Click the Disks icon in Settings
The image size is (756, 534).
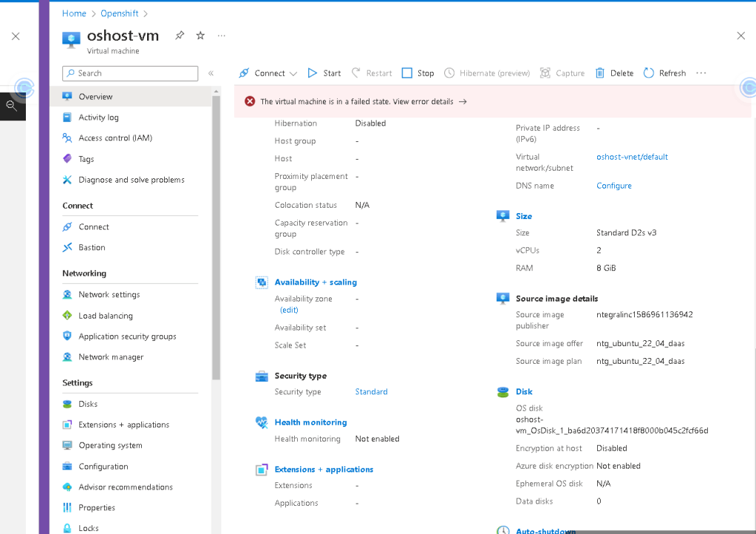[67, 404]
